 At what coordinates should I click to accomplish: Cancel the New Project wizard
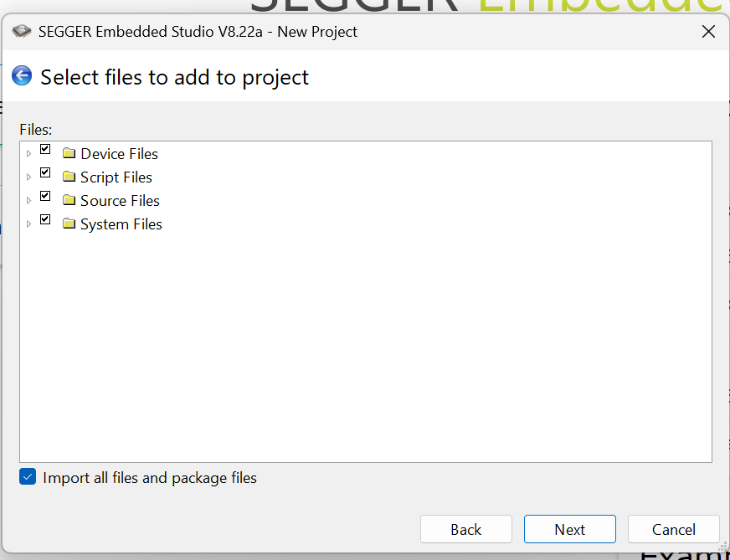tap(673, 529)
